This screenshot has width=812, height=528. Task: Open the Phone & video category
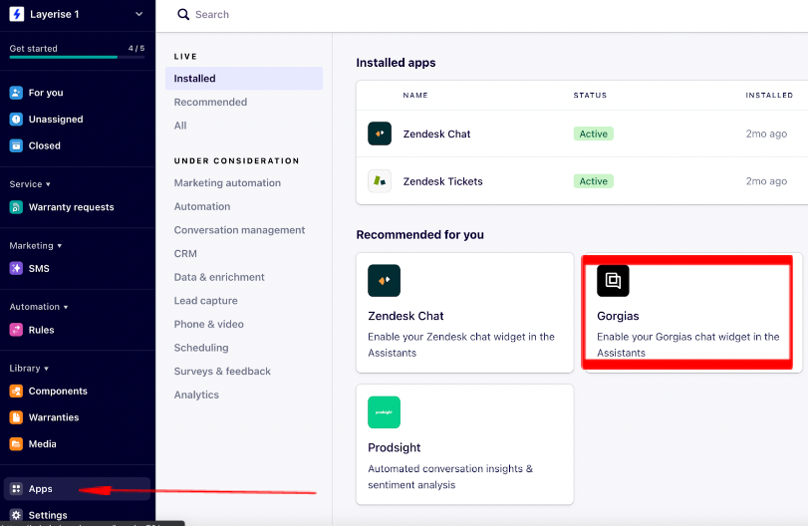(208, 324)
